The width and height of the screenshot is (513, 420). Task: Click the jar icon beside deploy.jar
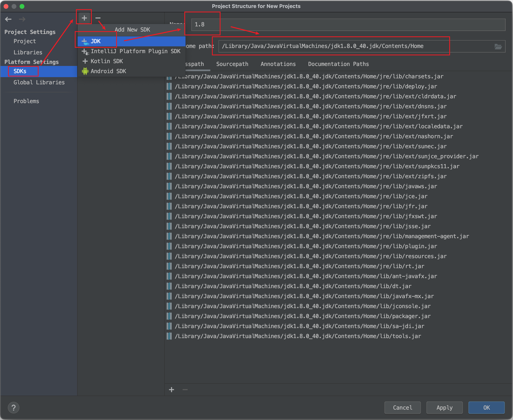[x=169, y=86]
